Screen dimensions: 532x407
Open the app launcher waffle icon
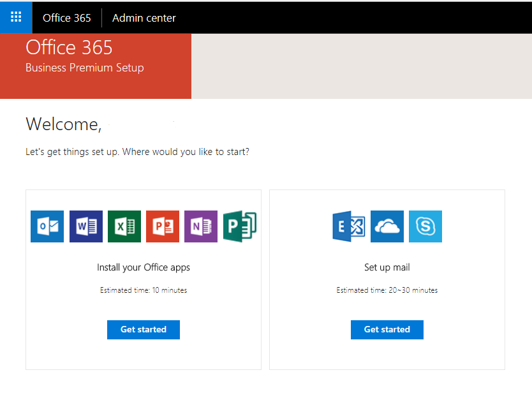[16, 17]
